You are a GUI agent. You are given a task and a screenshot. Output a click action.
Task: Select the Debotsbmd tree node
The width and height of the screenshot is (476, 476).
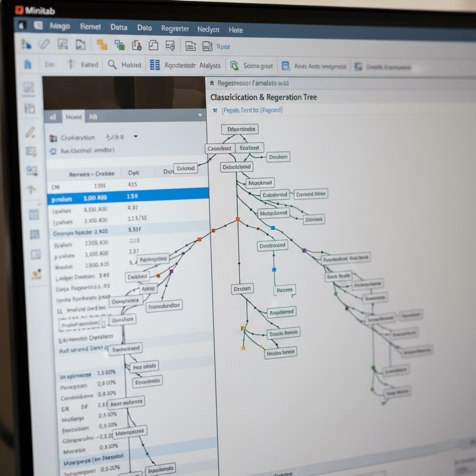click(x=237, y=167)
